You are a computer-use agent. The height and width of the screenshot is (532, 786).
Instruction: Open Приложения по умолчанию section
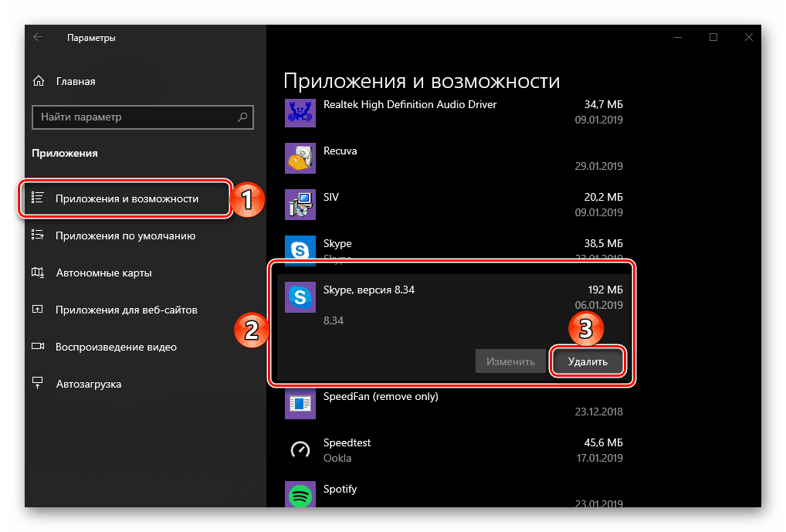[125, 236]
